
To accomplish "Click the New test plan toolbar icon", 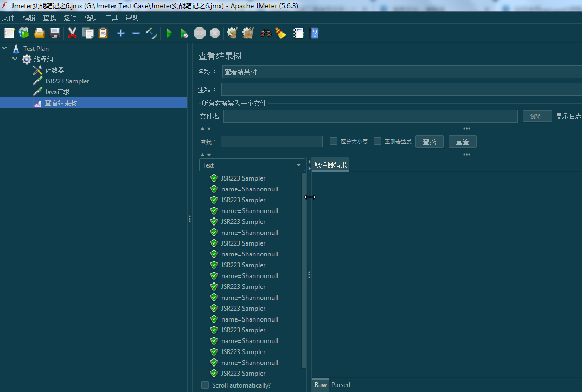I will point(9,34).
